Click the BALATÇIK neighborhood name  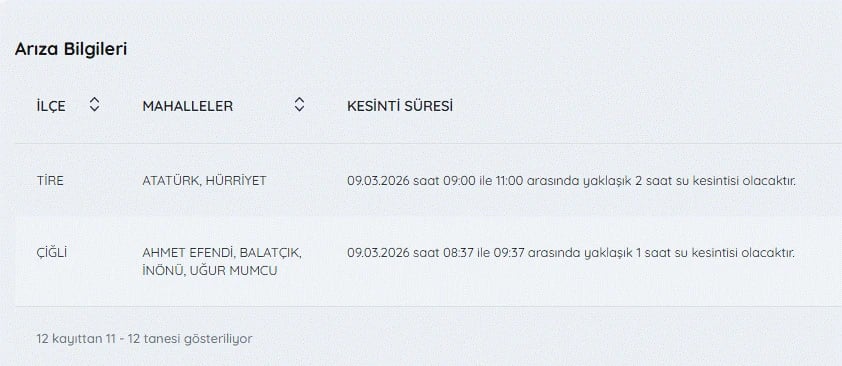click(270, 253)
